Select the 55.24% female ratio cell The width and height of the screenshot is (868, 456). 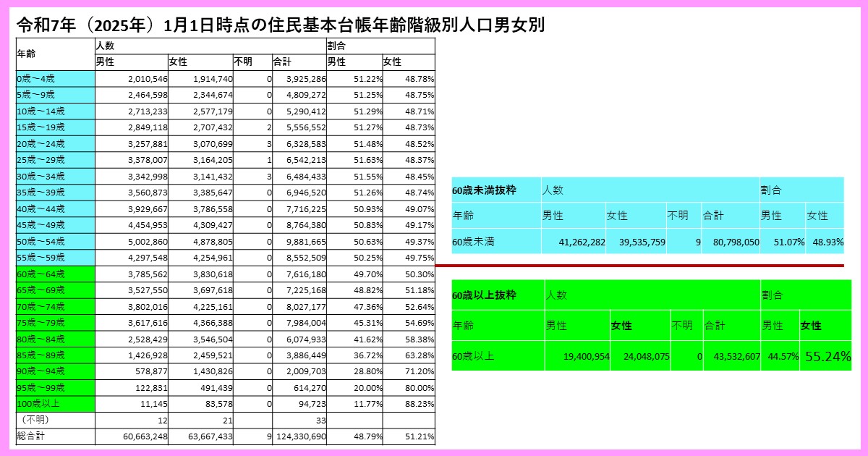click(825, 356)
